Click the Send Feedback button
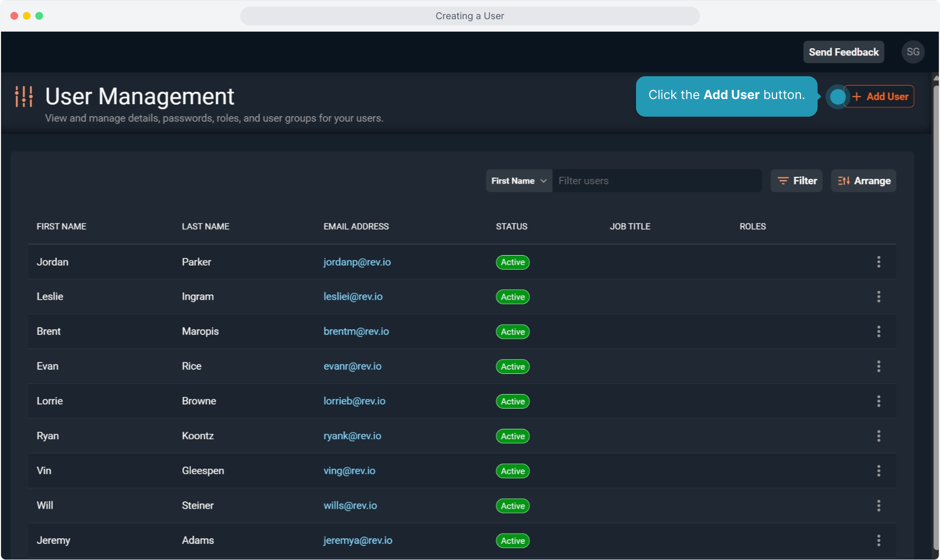Image resolution: width=940 pixels, height=560 pixels. pos(843,52)
